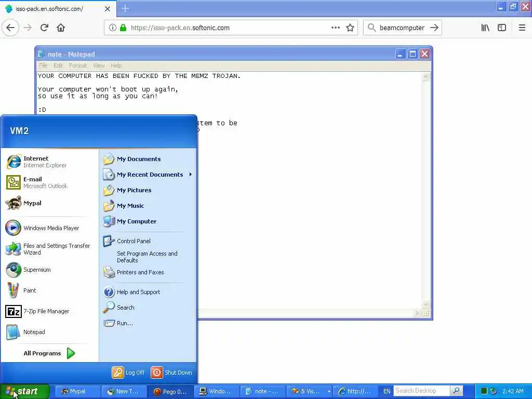The width and height of the screenshot is (532, 399).
Task: Click Search Desktop magnifier button
Action: coord(457,391)
